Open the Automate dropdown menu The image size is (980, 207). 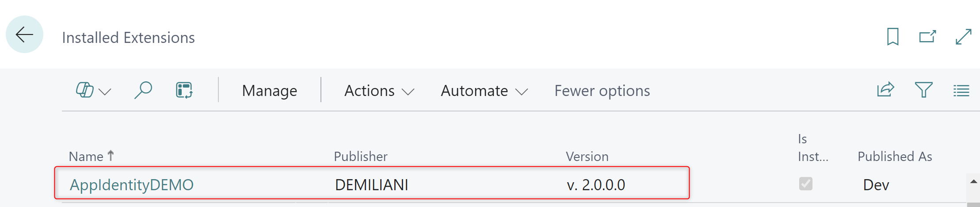coord(484,91)
